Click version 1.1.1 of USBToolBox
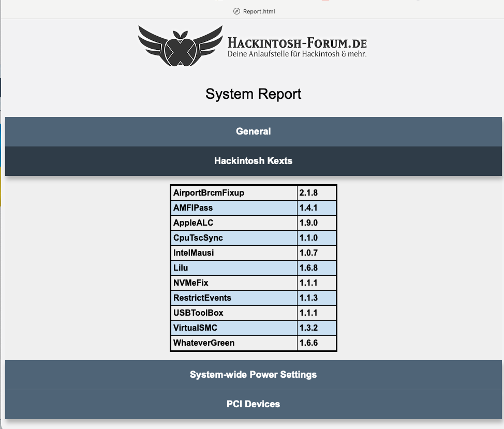The image size is (504, 429). point(317,313)
